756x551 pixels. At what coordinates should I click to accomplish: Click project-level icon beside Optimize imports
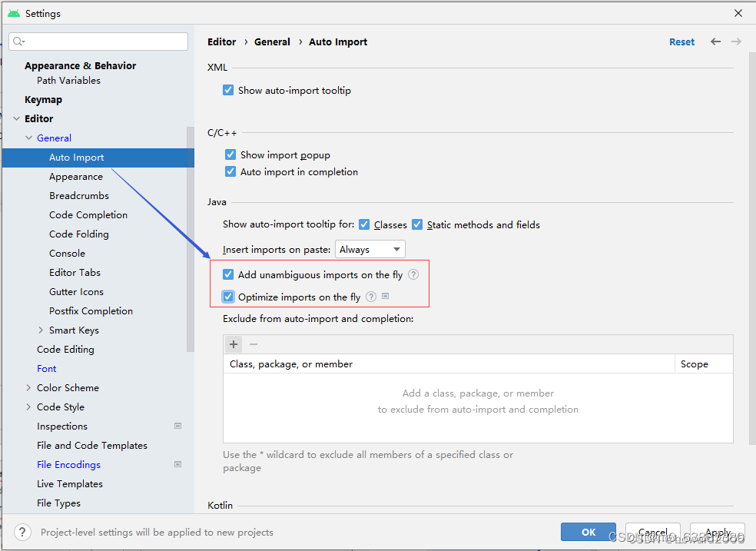coord(385,296)
